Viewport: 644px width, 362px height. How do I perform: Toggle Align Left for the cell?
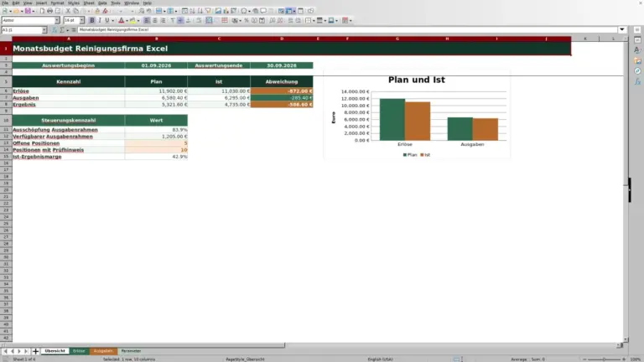tap(147, 20)
